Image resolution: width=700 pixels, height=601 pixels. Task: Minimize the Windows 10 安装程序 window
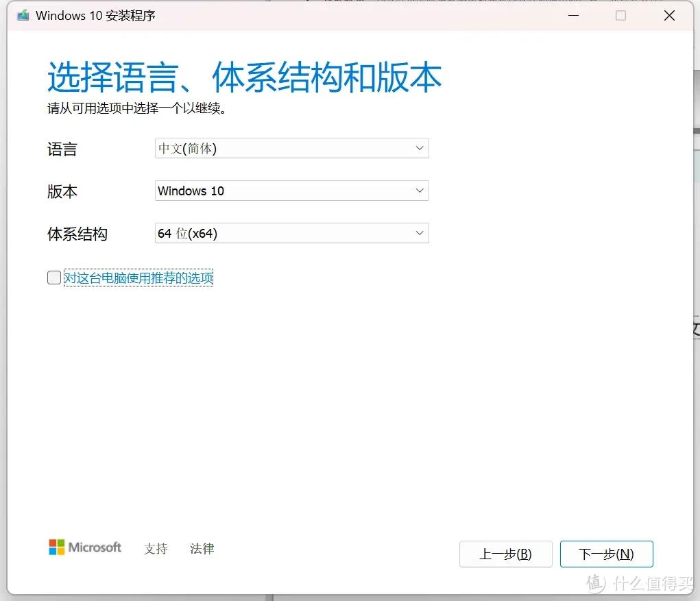[574, 16]
